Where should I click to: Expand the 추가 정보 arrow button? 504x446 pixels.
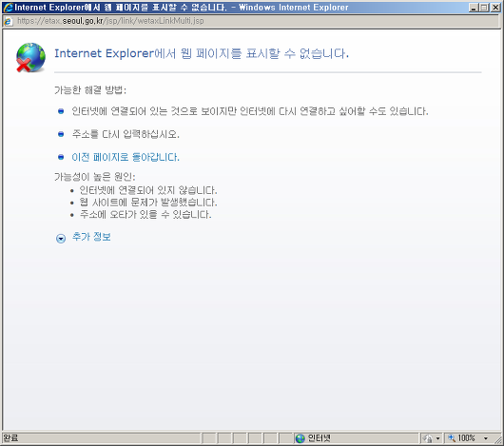click(61, 238)
